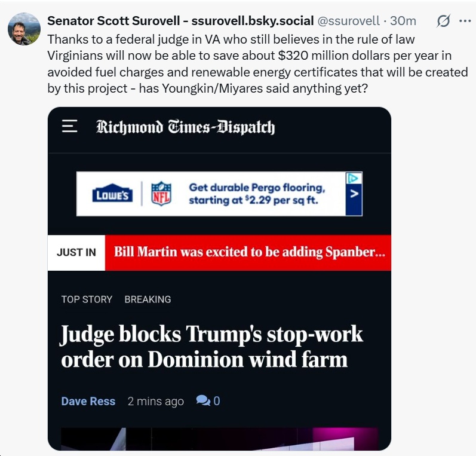
Task: Click the Grok circle-slash icon
Action: 443,22
